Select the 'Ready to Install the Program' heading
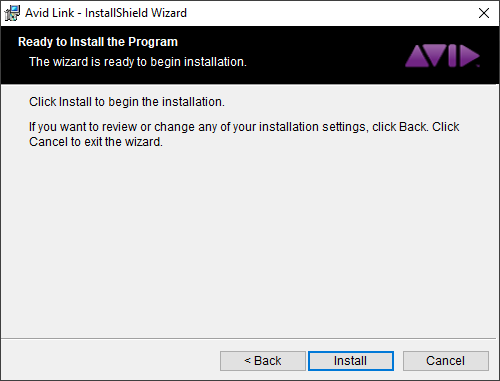500x381 pixels. click(98, 42)
